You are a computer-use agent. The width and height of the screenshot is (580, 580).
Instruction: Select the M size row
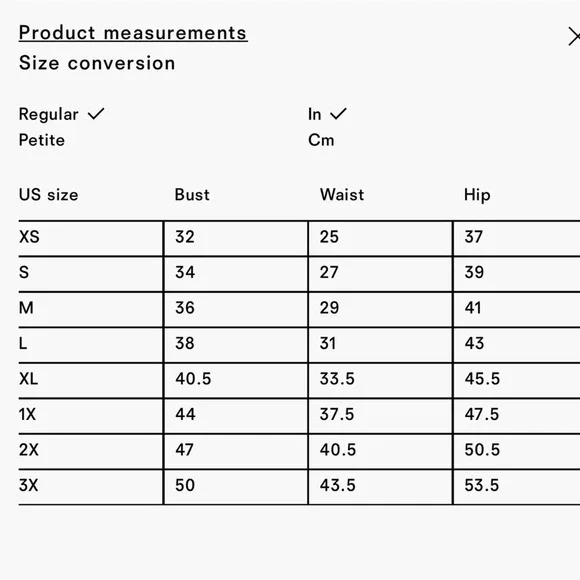pyautogui.click(x=299, y=310)
